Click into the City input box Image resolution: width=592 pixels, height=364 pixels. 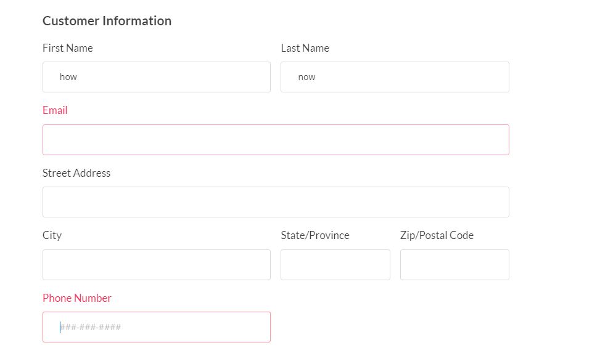[x=156, y=265]
